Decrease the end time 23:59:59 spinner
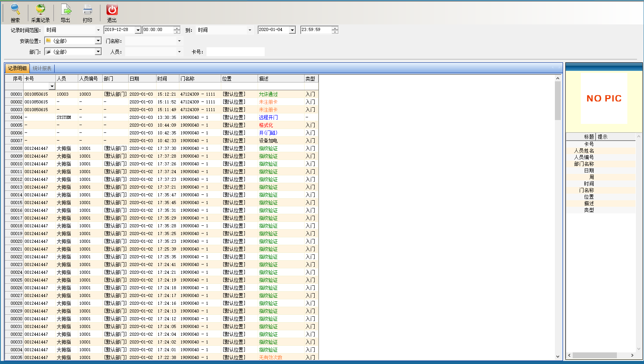 (335, 32)
